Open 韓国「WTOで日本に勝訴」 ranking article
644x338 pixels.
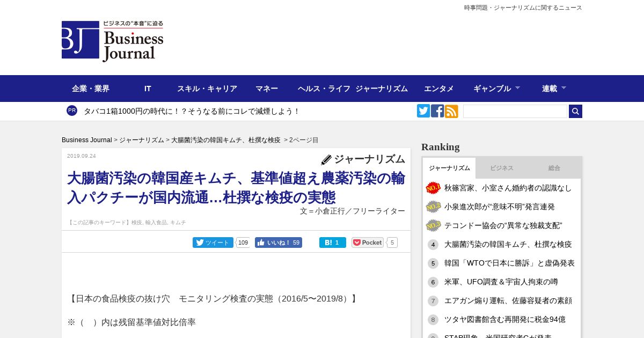[509, 263]
